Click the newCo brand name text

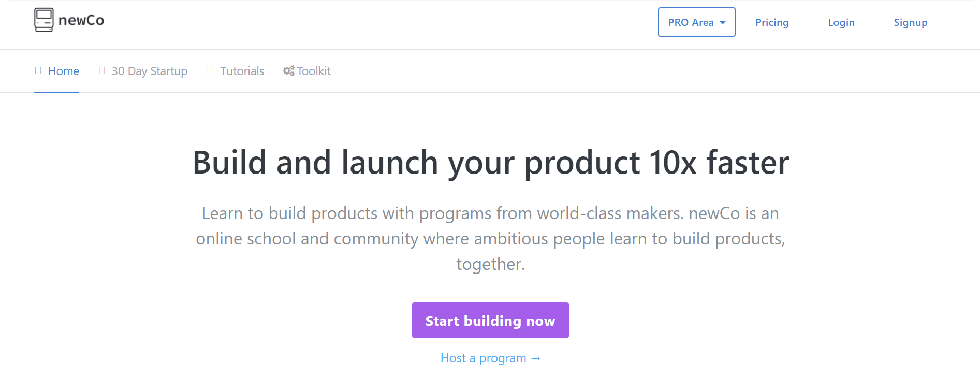point(81,20)
